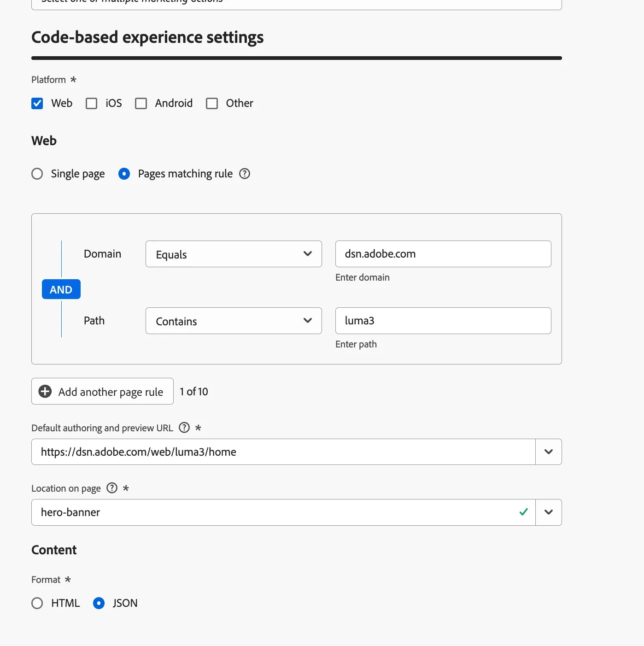Click plus icon in Add another page rule
Screen dimensions: 644x646
coord(45,391)
